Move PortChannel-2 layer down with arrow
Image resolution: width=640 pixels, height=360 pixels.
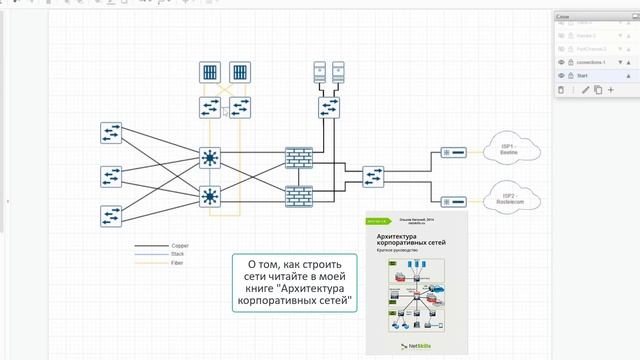620,49
